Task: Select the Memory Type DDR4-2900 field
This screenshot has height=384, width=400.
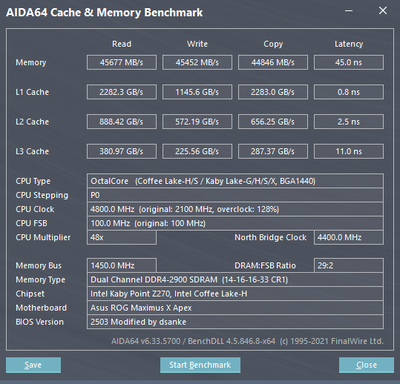Action: (235, 279)
